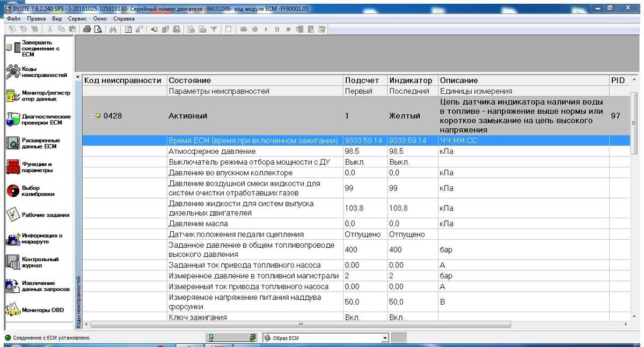This screenshot has height=347, width=644.
Task: Click the Состояние column header
Action: pos(255,80)
